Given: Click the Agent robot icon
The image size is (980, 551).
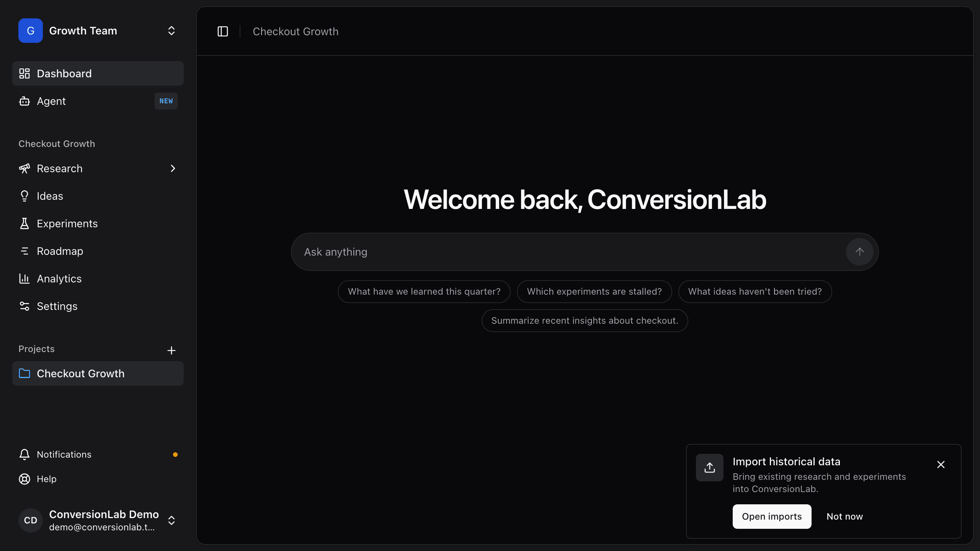Looking at the screenshot, I should pos(24,101).
